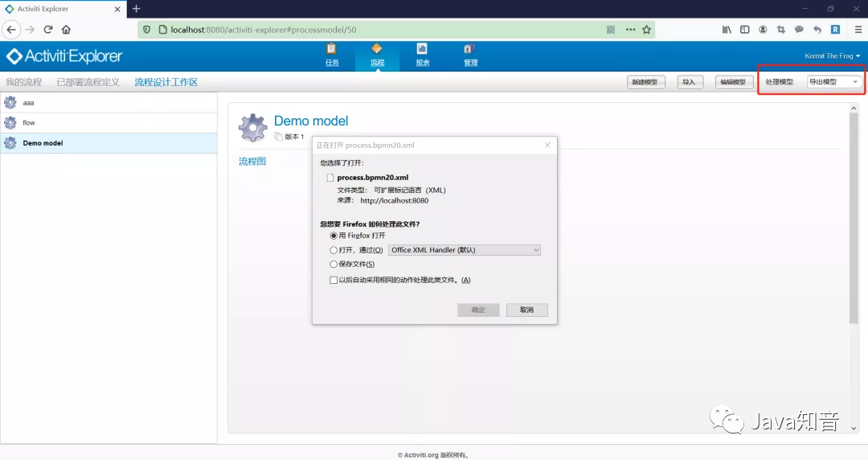The width and height of the screenshot is (868, 460).
Task: Click the content panel vertical scrollbar
Action: click(853, 217)
